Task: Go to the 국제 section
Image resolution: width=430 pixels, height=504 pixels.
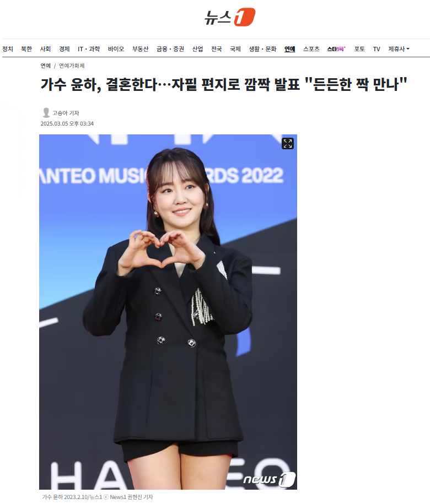Action: pos(235,49)
